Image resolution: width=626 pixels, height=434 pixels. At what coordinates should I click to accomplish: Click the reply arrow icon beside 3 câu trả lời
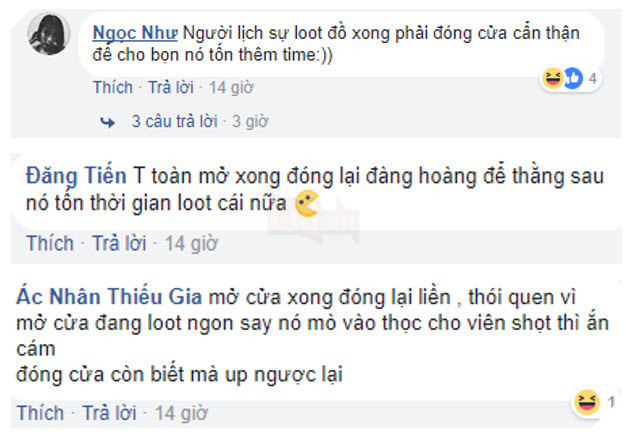coord(107,122)
